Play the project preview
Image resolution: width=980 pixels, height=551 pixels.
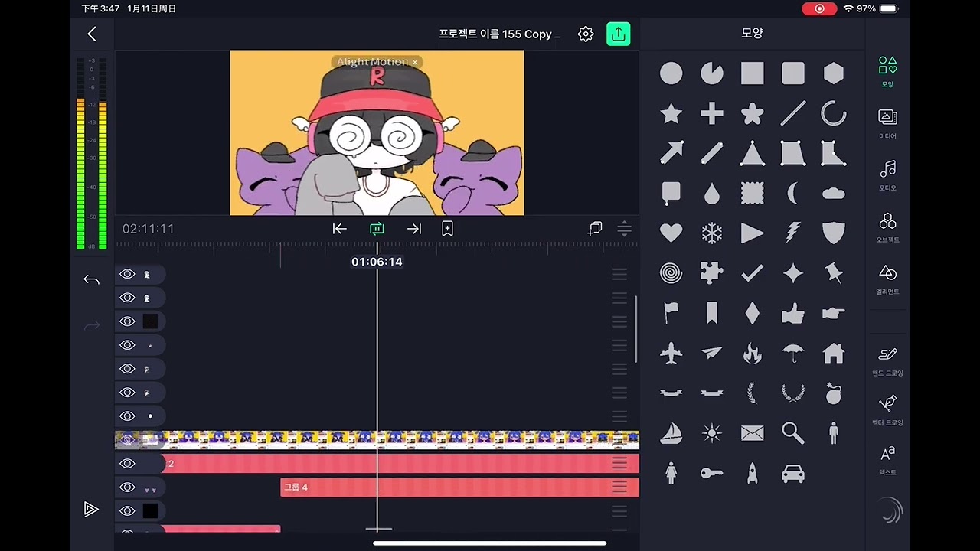(x=91, y=510)
